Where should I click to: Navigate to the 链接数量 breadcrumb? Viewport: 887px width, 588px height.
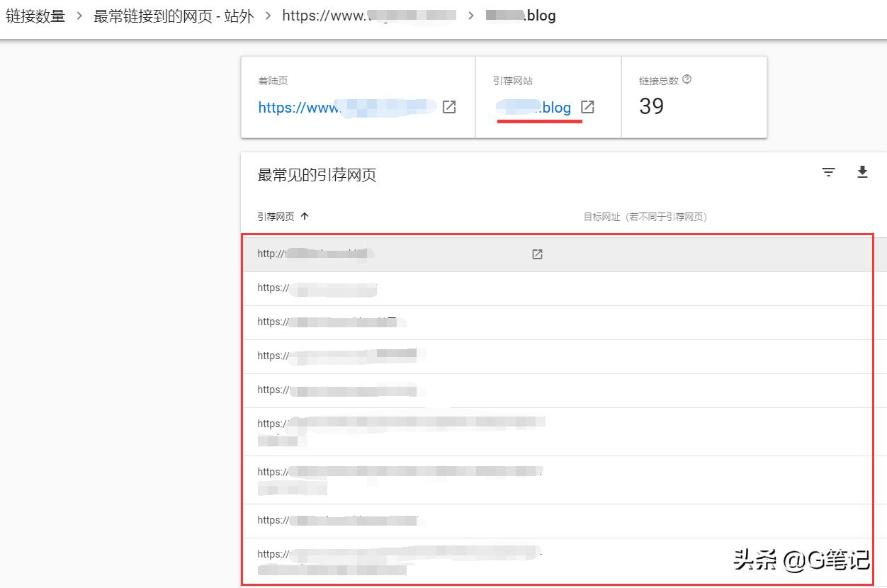(x=35, y=15)
